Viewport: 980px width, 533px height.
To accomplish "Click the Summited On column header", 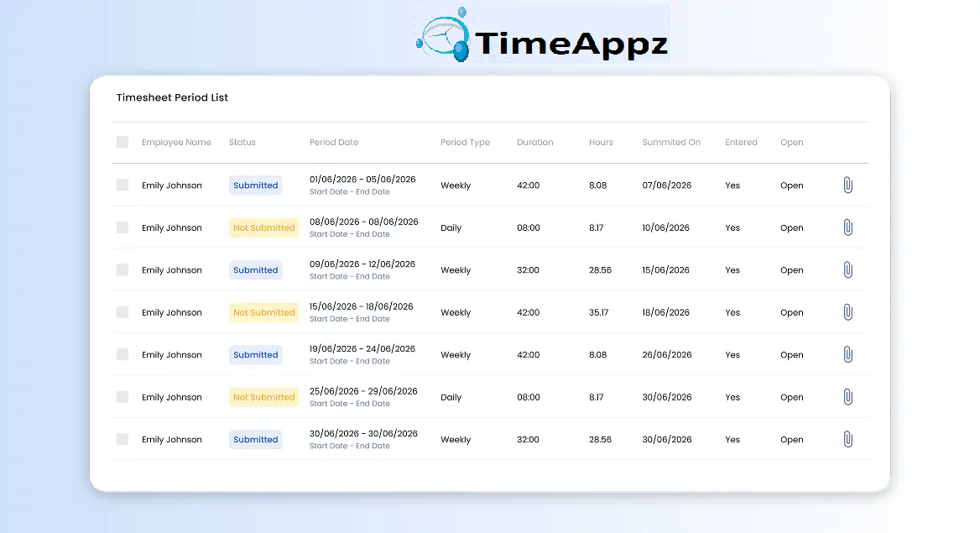I will click(x=671, y=142).
